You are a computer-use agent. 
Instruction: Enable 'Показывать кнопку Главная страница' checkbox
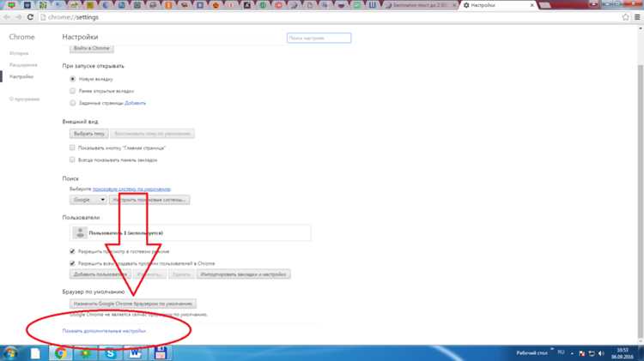click(x=72, y=147)
